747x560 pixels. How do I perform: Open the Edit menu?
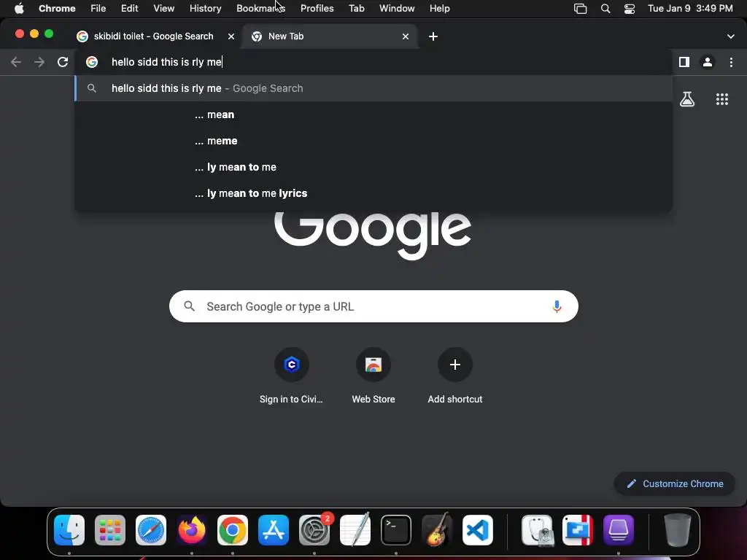[x=129, y=9]
